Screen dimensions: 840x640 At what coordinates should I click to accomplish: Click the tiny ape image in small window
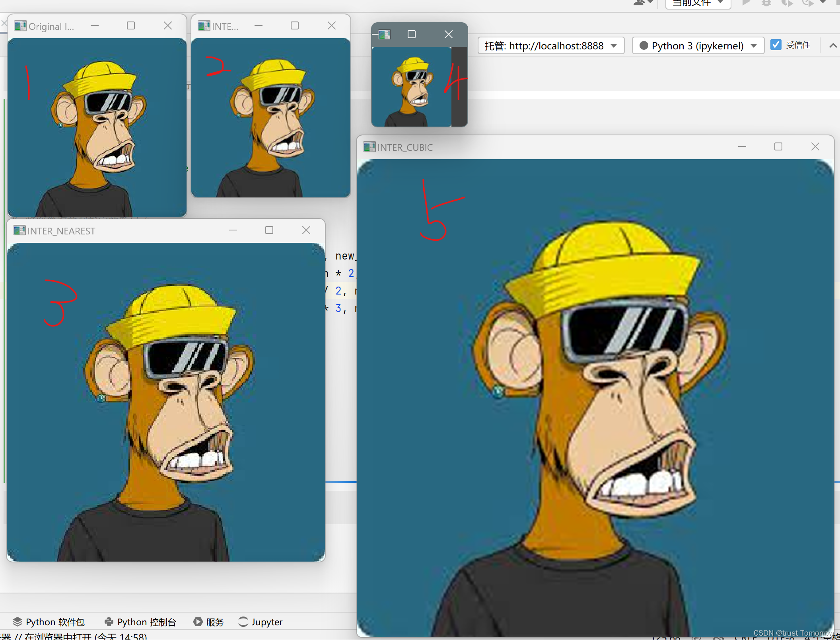(411, 87)
